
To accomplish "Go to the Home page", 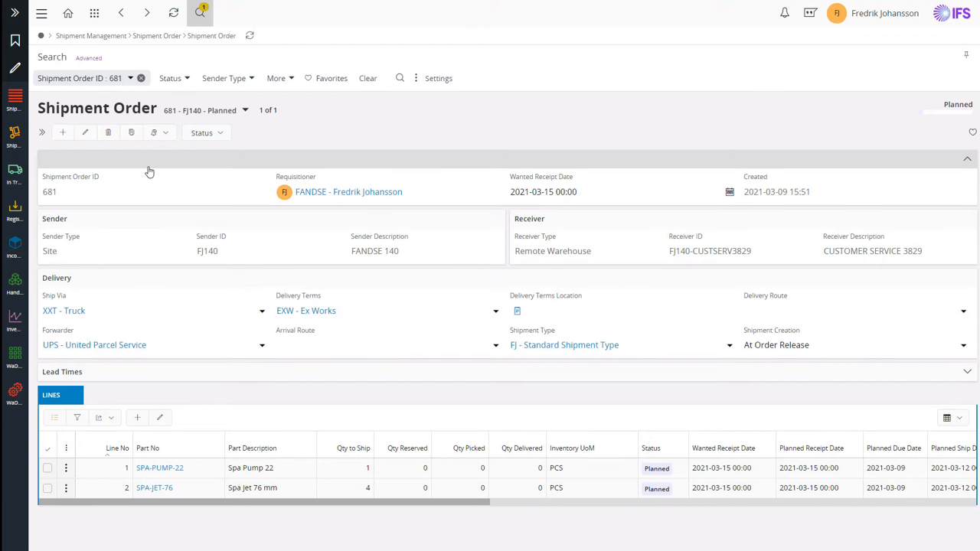I will [x=68, y=13].
